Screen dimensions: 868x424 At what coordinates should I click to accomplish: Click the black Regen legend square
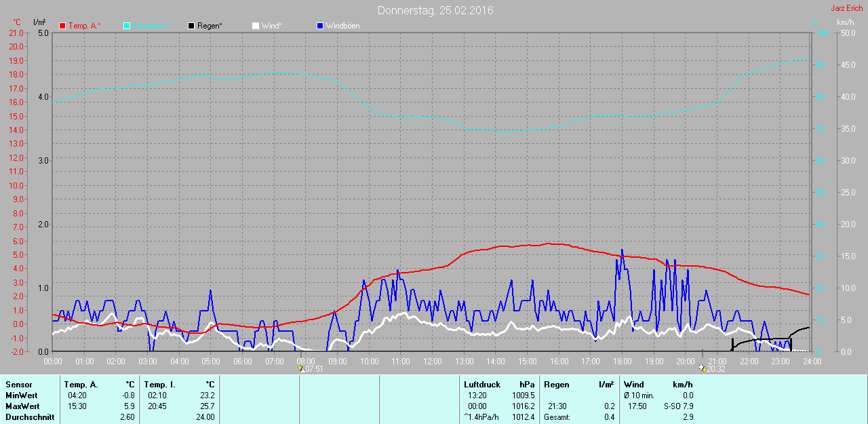pos(191,26)
